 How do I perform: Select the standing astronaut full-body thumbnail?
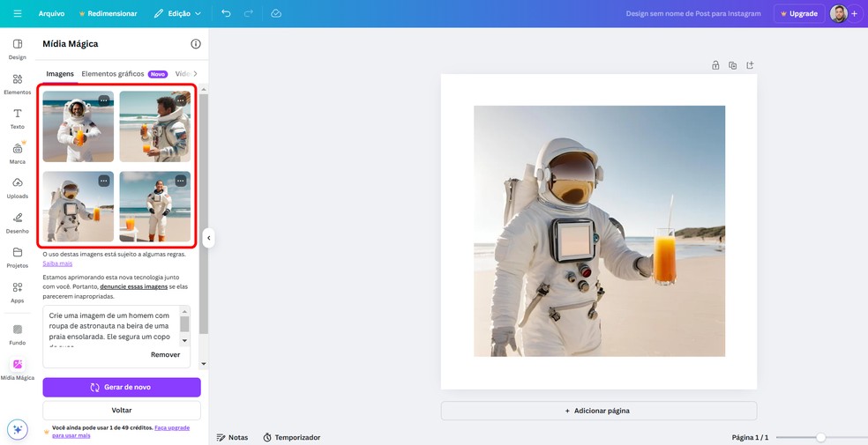coord(155,206)
